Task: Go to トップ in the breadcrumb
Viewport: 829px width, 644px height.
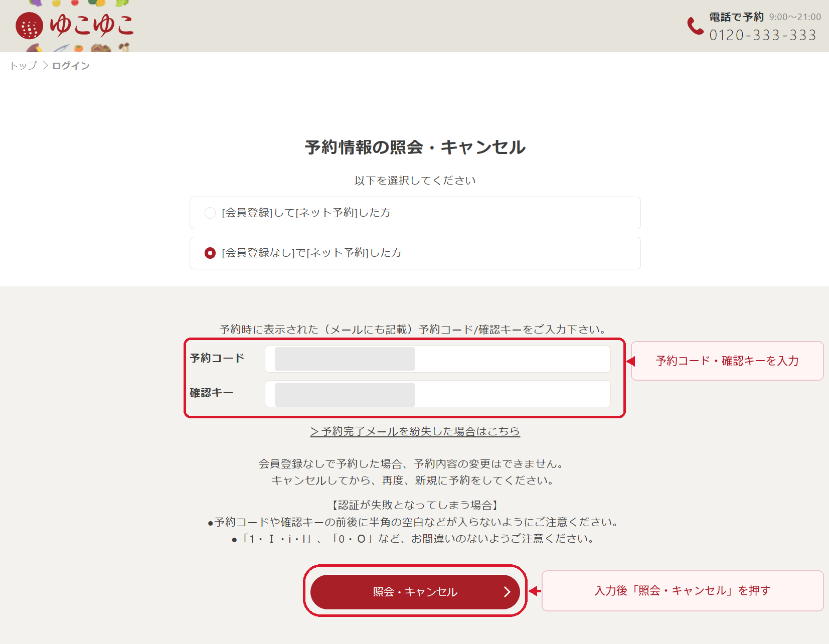Action: coord(23,66)
